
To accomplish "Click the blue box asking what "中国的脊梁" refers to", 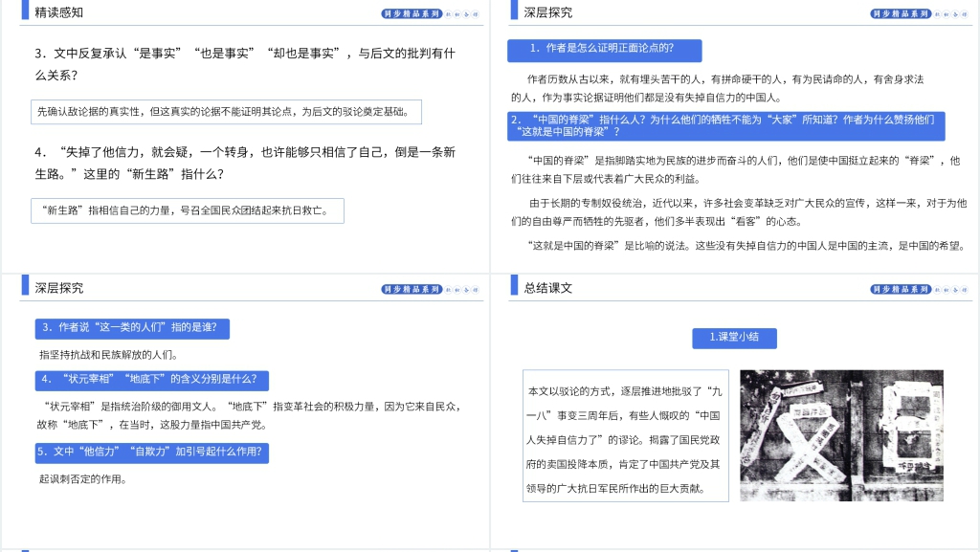I will 726,126.
